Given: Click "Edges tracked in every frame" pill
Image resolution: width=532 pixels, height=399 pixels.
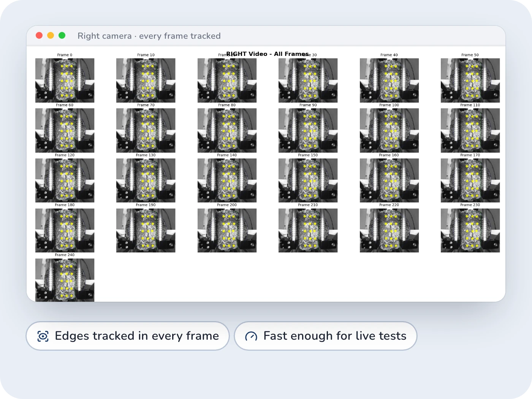Looking at the screenshot, I should point(128,336).
